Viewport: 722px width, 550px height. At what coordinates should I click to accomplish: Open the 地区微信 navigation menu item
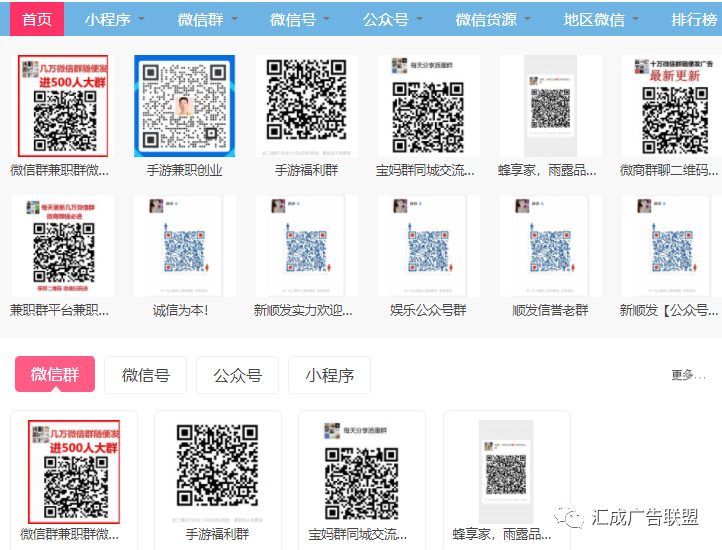point(594,19)
